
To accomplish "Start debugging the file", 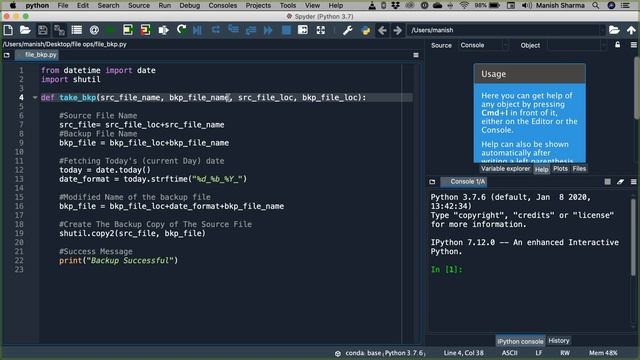I will click(x=198, y=30).
